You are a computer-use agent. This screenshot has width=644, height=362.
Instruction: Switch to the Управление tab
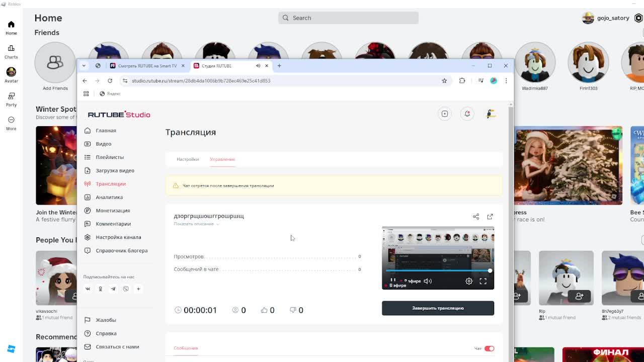tap(222, 159)
